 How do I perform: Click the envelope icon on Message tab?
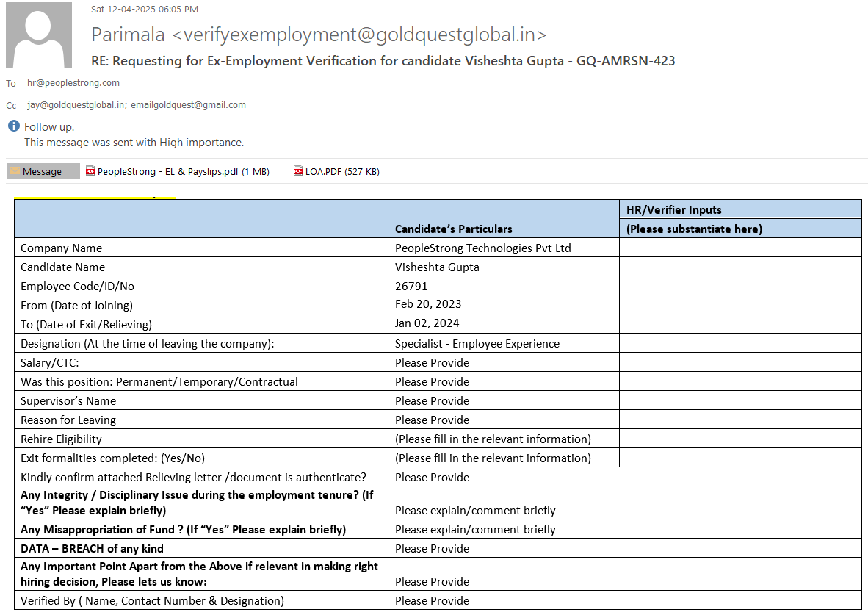15,171
